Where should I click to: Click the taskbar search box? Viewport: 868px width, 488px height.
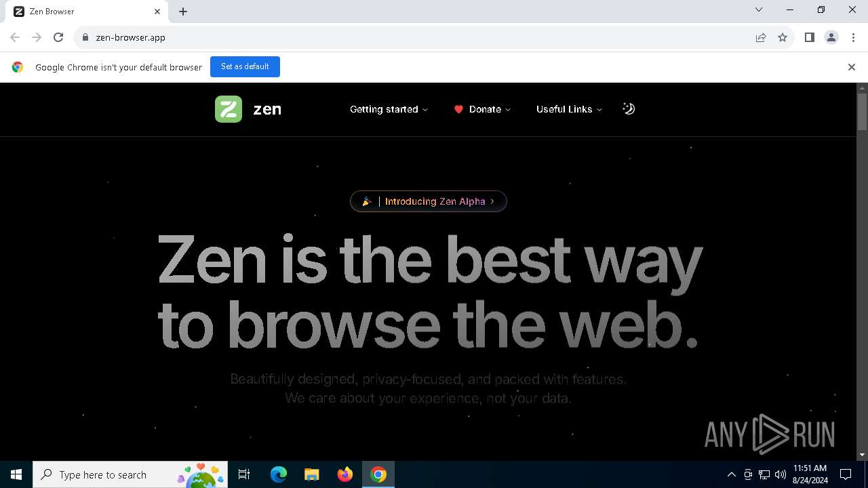point(130,474)
